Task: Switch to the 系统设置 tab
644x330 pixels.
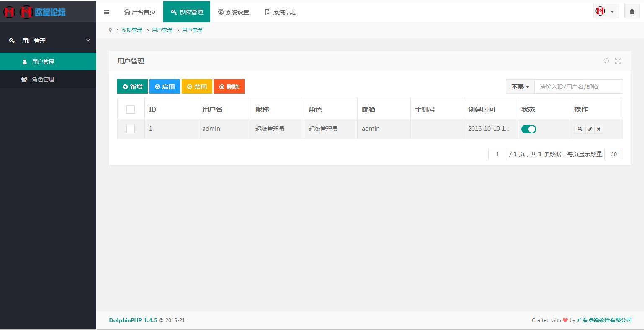Action: (233, 12)
